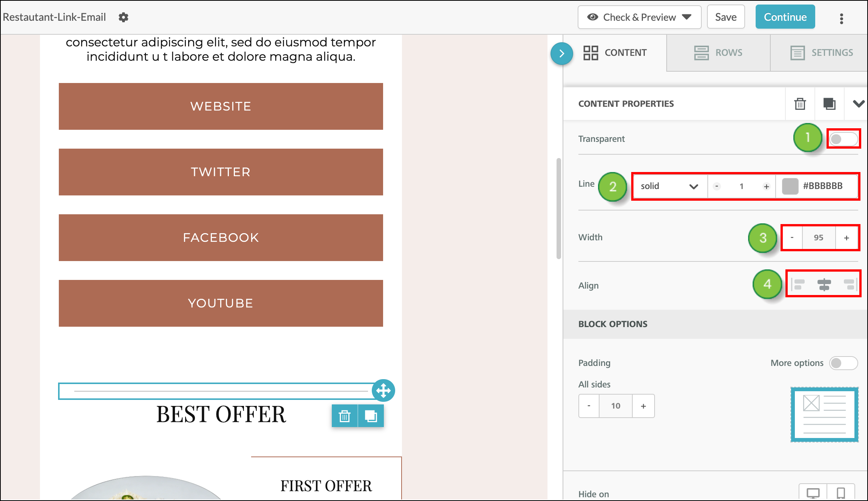
Task: Switch to the ROWS tab
Action: (718, 53)
